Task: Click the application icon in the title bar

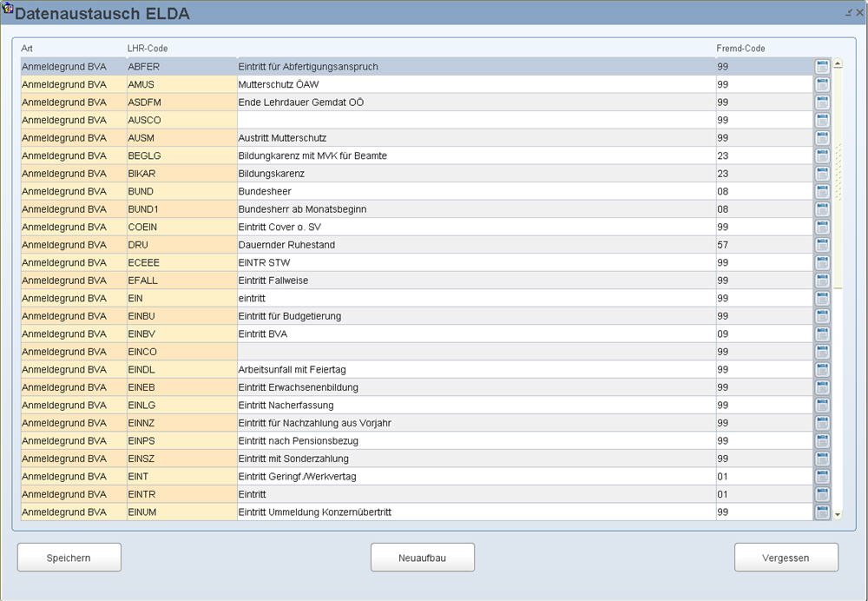Action: pos(7,8)
